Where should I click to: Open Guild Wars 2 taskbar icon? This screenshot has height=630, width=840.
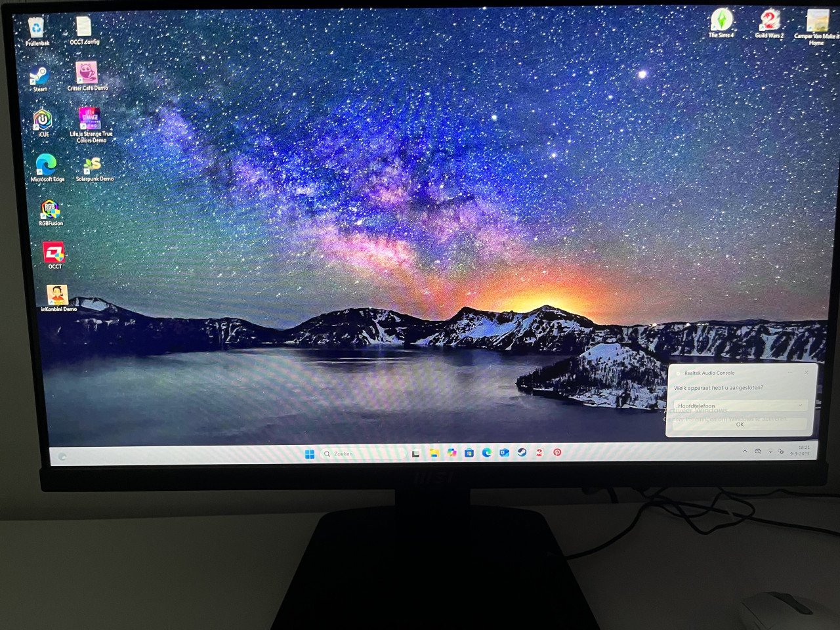[539, 452]
